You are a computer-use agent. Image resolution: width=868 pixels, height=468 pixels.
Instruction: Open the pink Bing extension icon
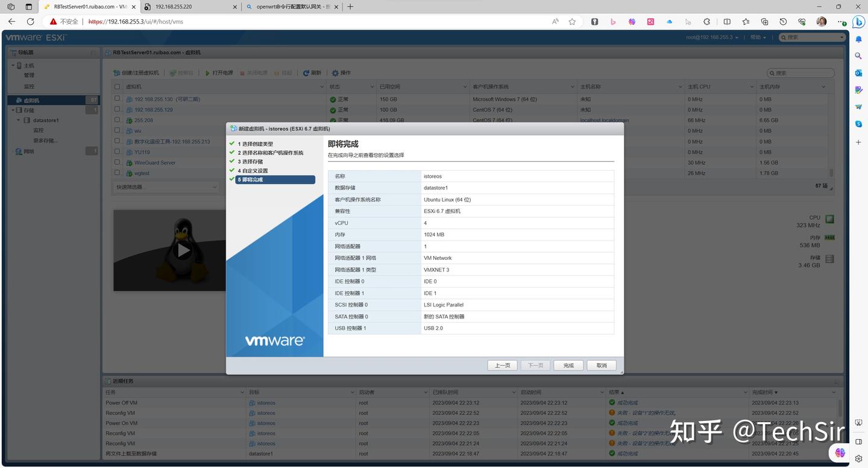click(613, 22)
